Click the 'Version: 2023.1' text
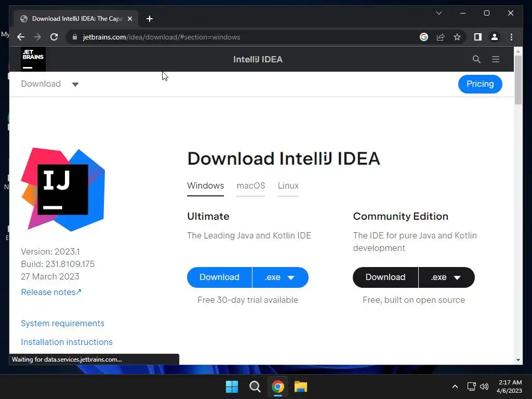This screenshot has height=399, width=532. [x=50, y=251]
